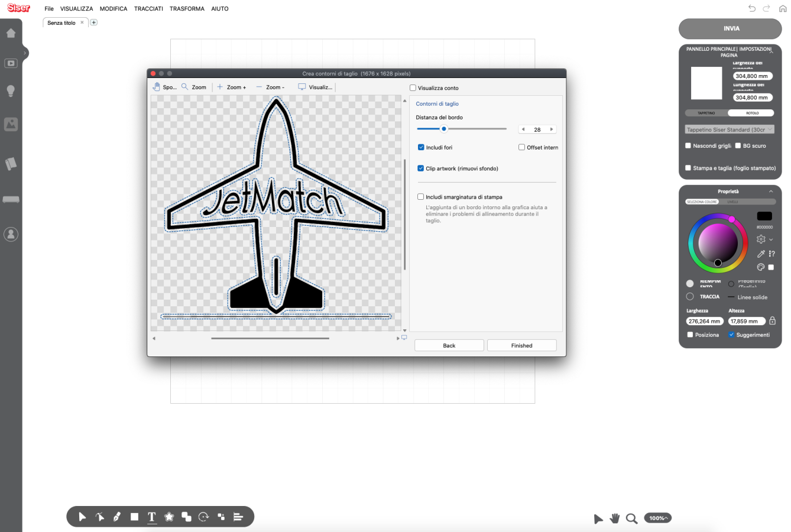The width and height of the screenshot is (791, 532).
Task: Select the node edit tool in bottom toolbar
Action: click(x=100, y=517)
